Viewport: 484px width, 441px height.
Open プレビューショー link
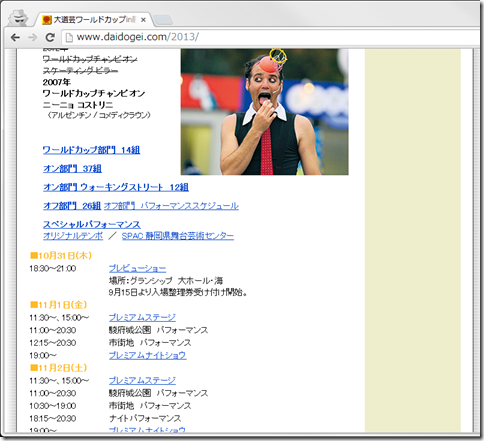click(x=137, y=268)
